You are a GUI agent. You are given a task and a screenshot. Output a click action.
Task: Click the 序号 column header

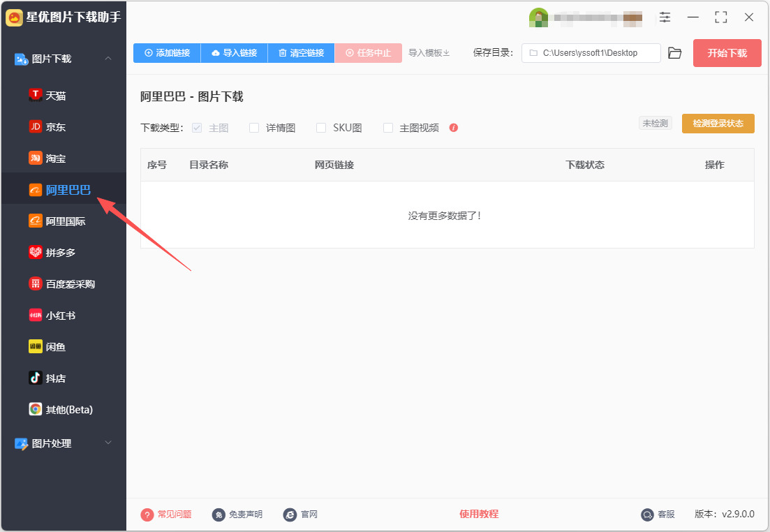click(156, 165)
